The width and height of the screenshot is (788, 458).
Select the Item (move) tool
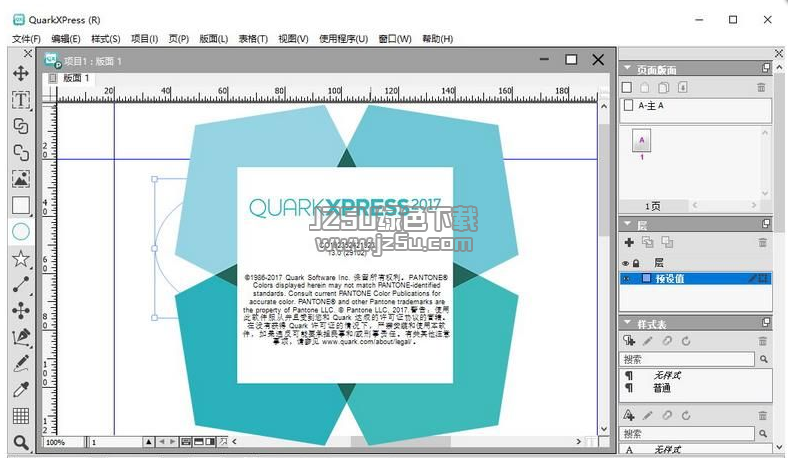click(x=21, y=73)
